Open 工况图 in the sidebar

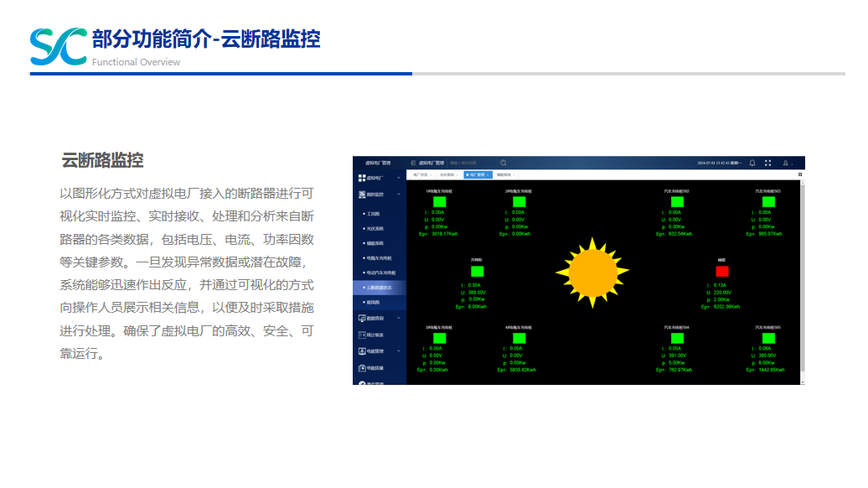tap(374, 214)
